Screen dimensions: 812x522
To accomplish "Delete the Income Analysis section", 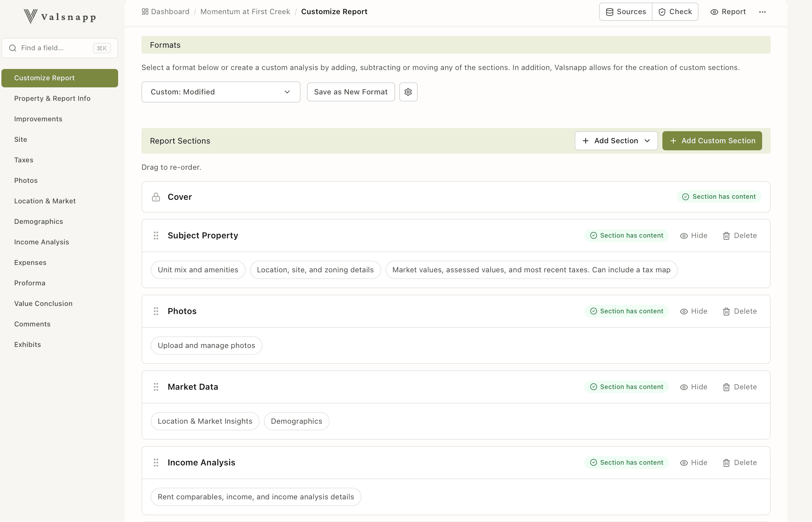I will point(740,463).
